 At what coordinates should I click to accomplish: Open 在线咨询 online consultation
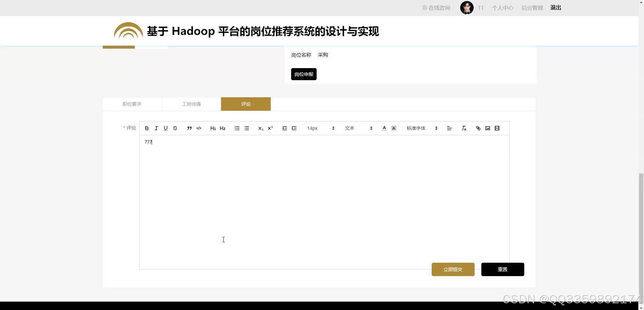click(x=436, y=8)
